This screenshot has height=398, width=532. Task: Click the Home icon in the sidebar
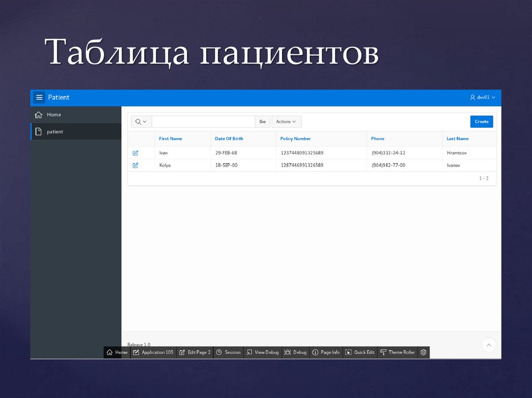(39, 114)
